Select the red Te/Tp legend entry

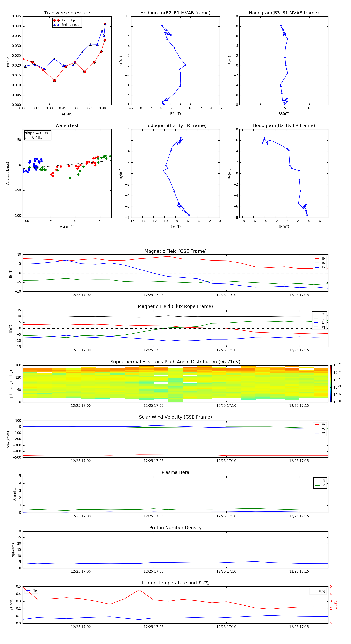[x=318, y=591]
